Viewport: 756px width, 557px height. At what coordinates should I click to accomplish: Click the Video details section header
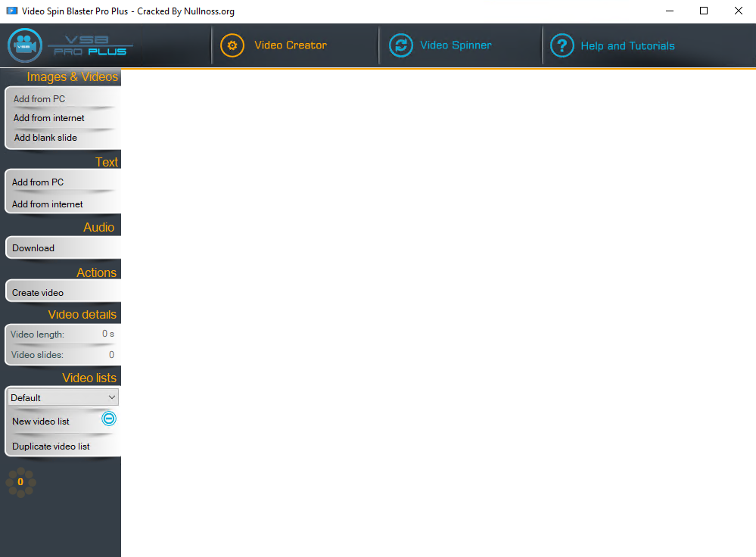pos(82,314)
